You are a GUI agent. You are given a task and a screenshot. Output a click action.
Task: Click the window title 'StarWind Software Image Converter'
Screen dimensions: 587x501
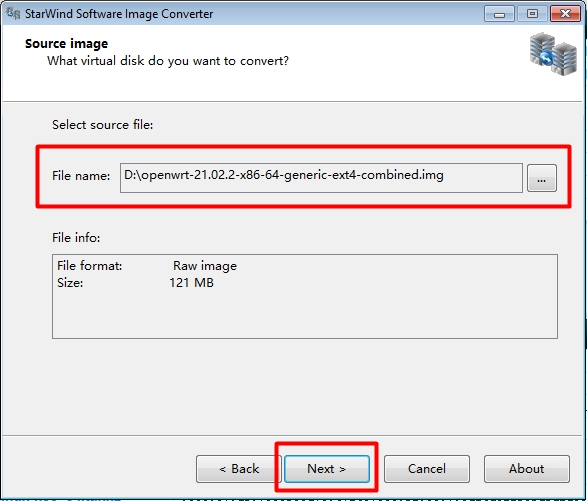click(119, 14)
